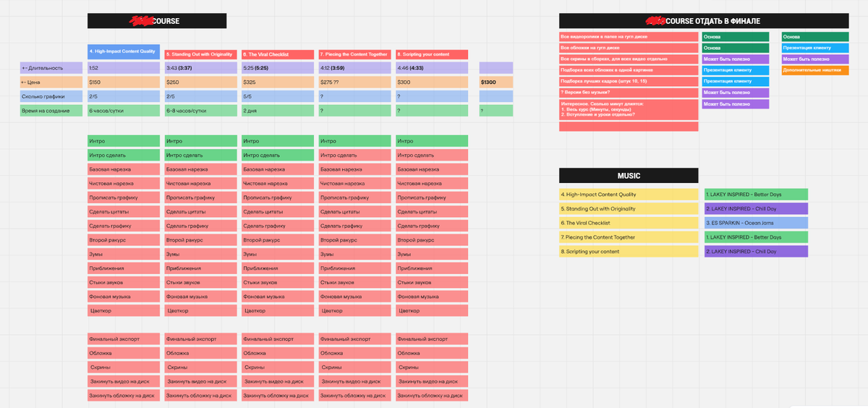Select Сделать цитаты card under High-Impact Content Quality
This screenshot has height=408, width=868.
[124, 212]
